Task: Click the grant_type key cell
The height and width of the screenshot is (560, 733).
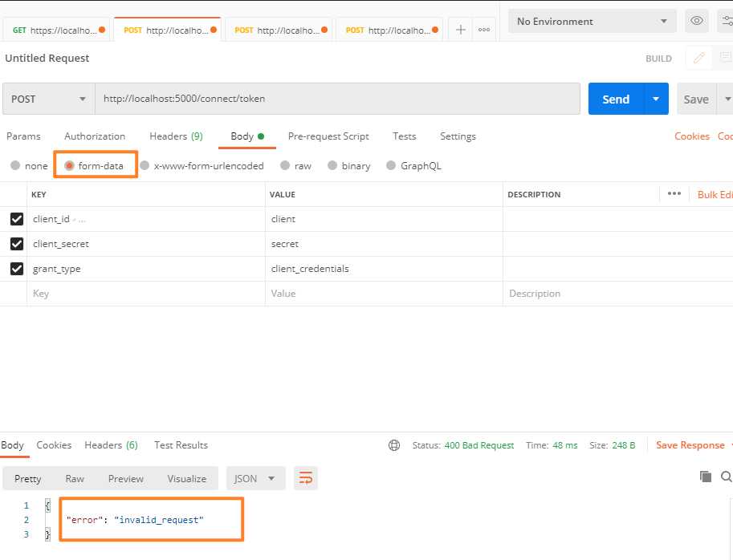Action: click(146, 269)
